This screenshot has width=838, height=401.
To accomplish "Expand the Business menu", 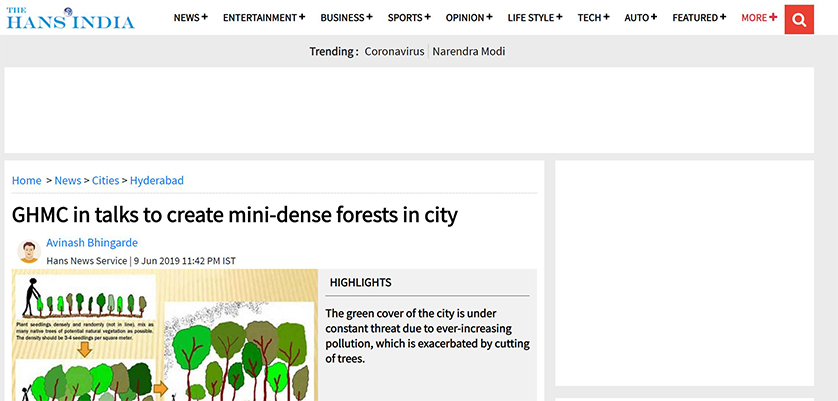I will point(346,18).
